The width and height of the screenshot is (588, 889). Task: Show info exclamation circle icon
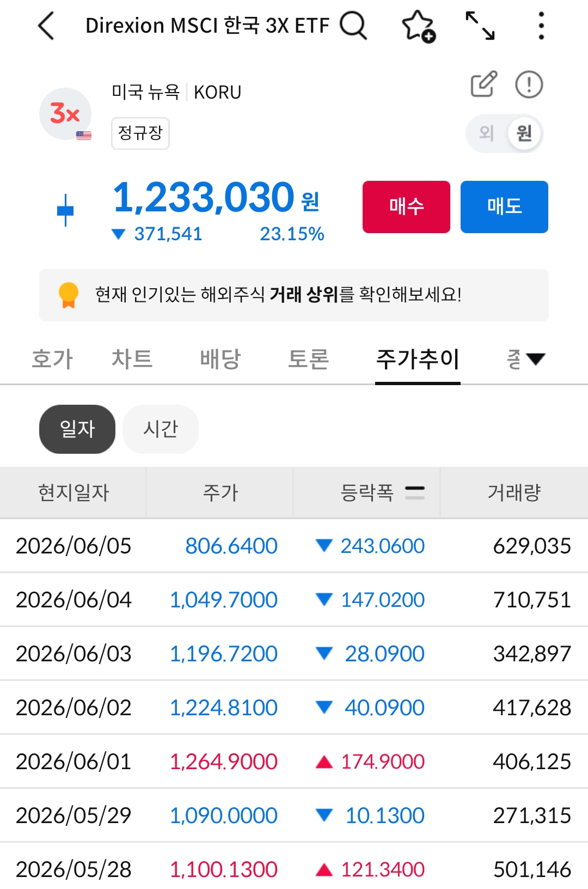pos(529,84)
